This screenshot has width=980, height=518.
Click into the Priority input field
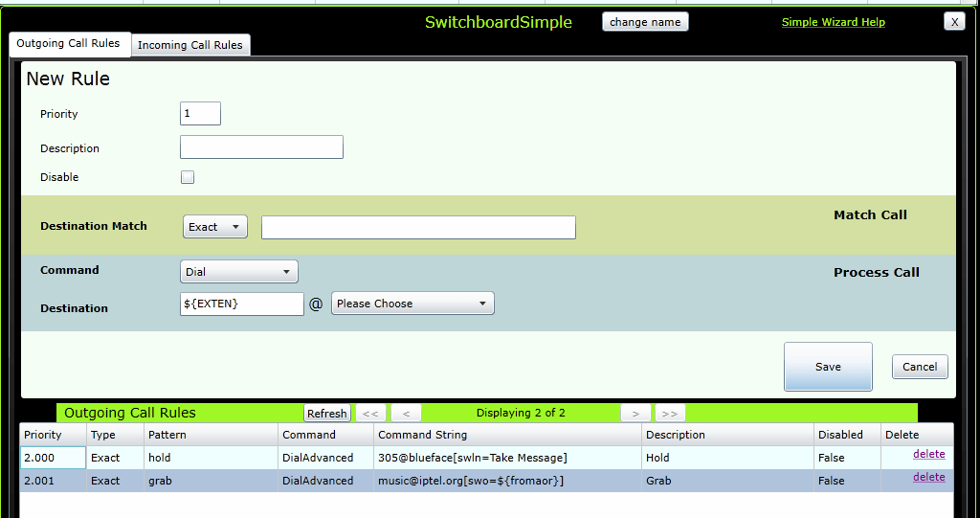pyautogui.click(x=200, y=114)
